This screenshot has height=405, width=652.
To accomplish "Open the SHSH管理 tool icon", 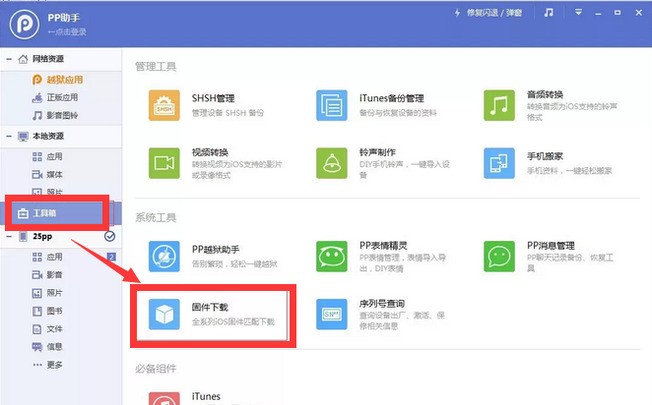I will click(164, 105).
